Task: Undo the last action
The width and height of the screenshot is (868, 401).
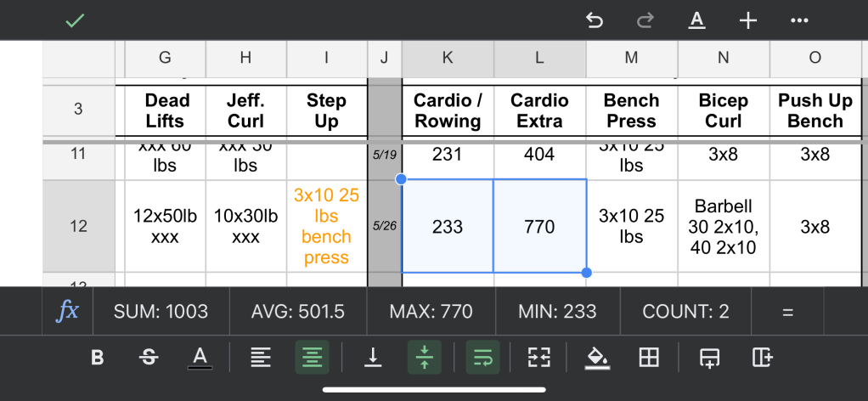Action: point(595,20)
